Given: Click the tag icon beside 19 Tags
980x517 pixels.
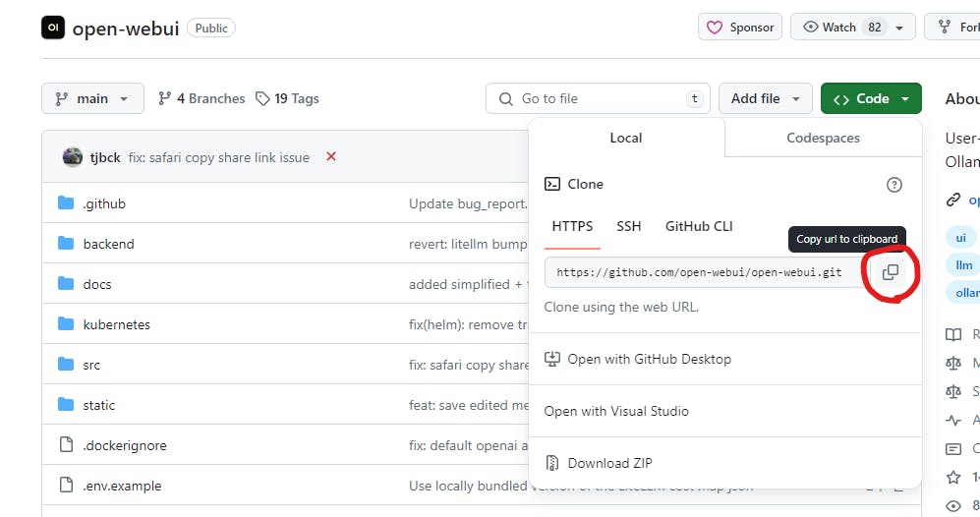Looking at the screenshot, I should [x=262, y=98].
